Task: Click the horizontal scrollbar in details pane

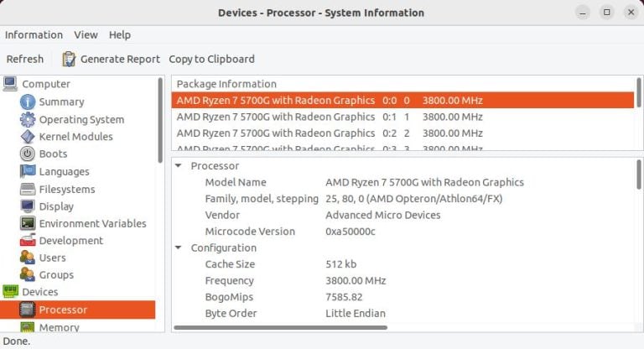Action: point(281,328)
